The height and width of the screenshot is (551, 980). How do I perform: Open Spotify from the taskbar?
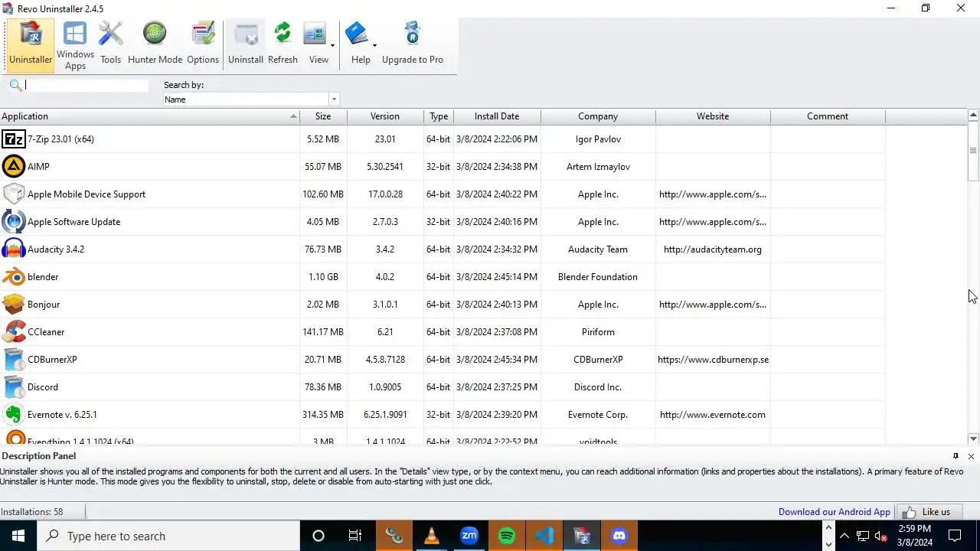coord(507,536)
